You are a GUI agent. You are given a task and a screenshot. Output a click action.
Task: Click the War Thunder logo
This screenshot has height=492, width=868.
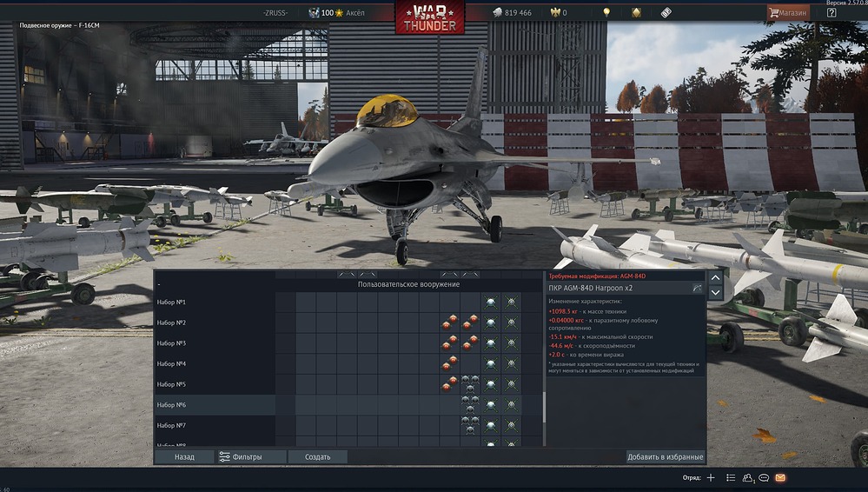pyautogui.click(x=429, y=17)
